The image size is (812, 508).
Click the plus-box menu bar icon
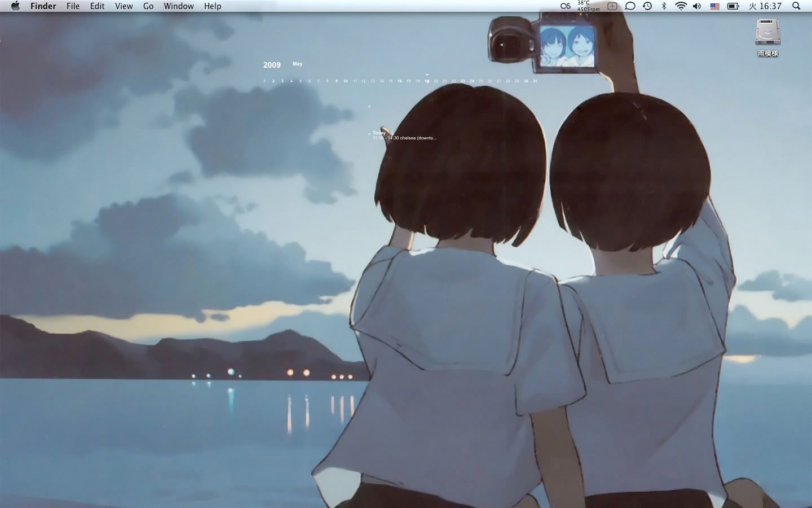[x=612, y=6]
